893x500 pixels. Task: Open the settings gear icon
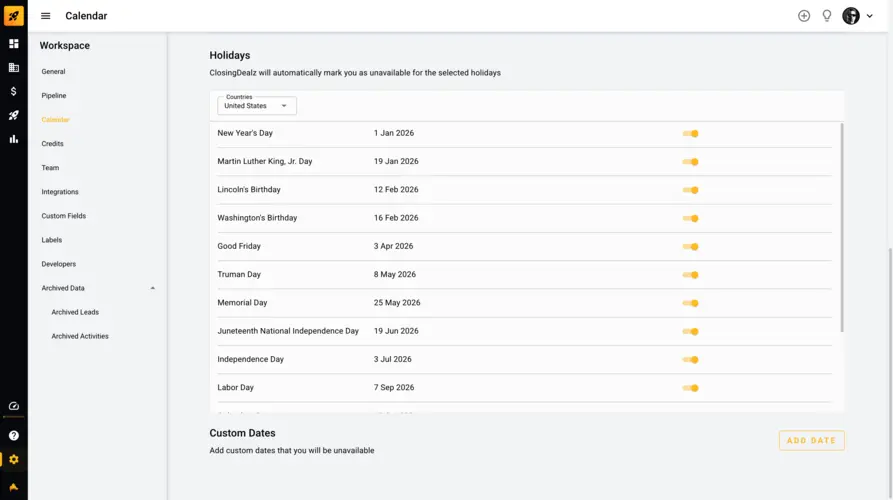point(14,460)
